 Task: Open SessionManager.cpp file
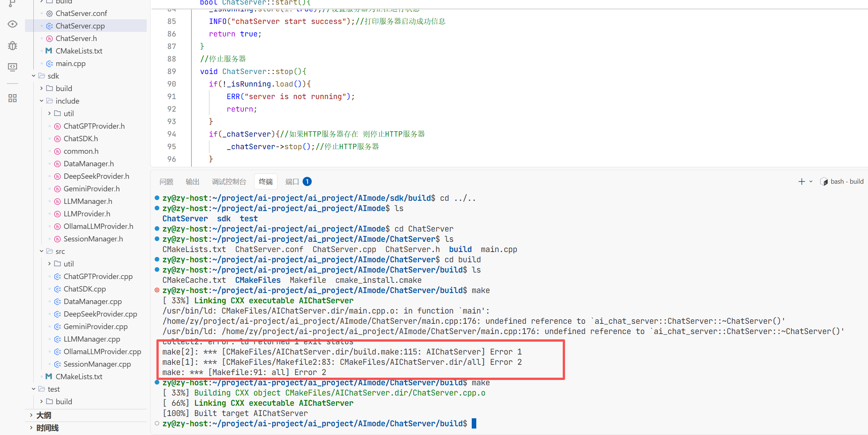click(x=97, y=364)
